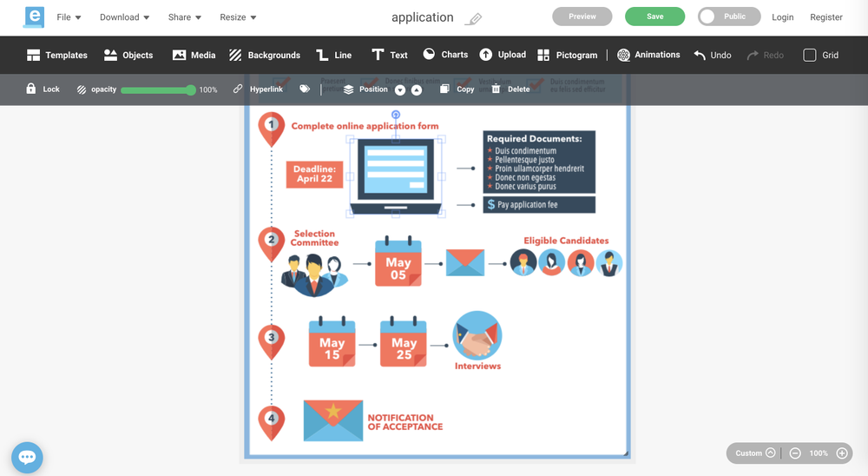
Task: Click the Login link
Action: tap(783, 17)
